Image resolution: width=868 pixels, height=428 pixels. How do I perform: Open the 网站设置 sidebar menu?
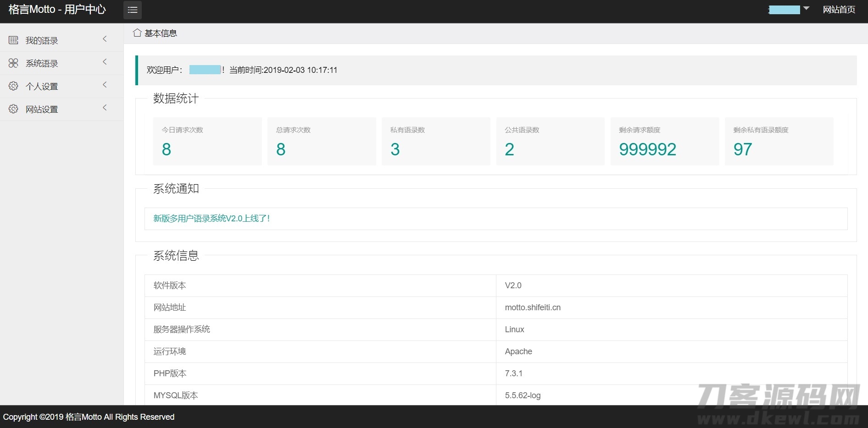point(42,110)
